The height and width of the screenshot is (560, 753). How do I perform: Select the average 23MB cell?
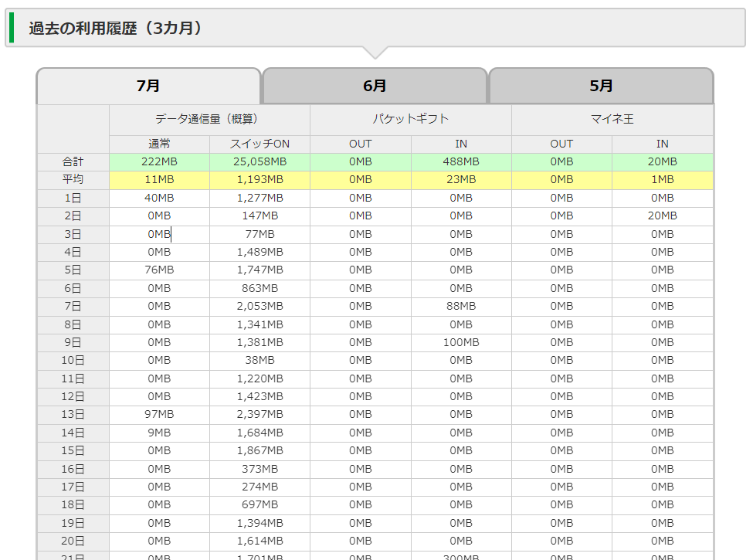(461, 180)
